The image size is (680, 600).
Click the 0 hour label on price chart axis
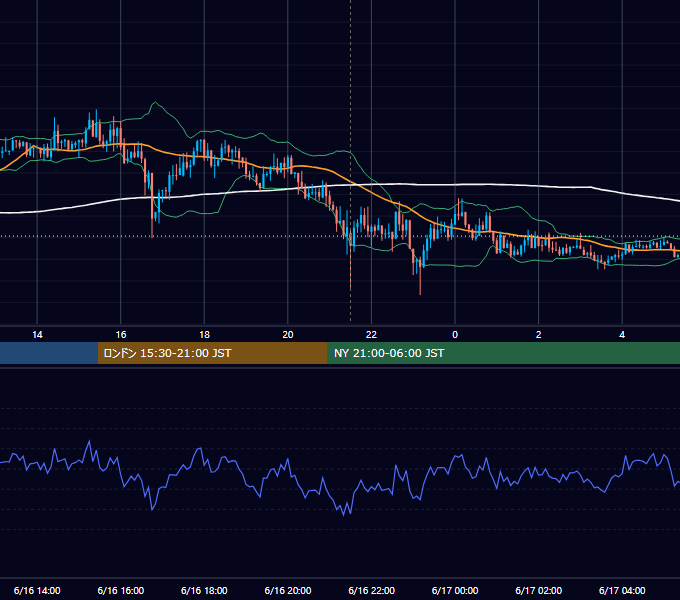(455, 335)
